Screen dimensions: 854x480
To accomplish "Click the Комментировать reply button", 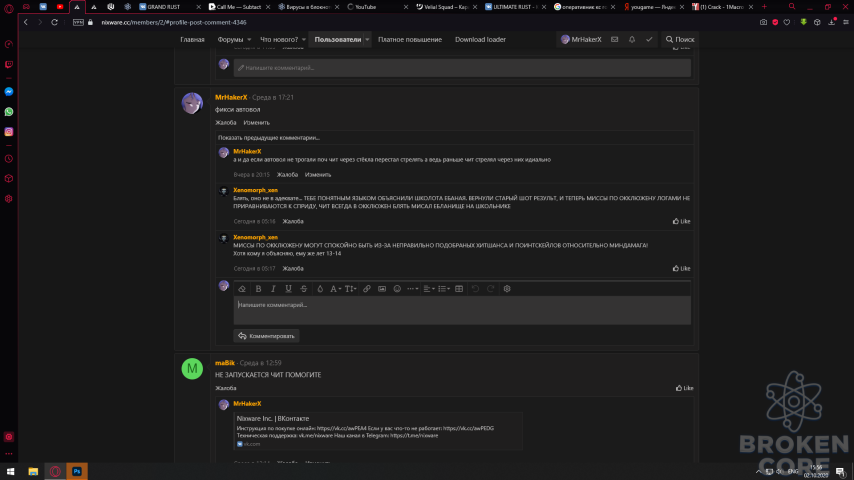I will [x=266, y=336].
